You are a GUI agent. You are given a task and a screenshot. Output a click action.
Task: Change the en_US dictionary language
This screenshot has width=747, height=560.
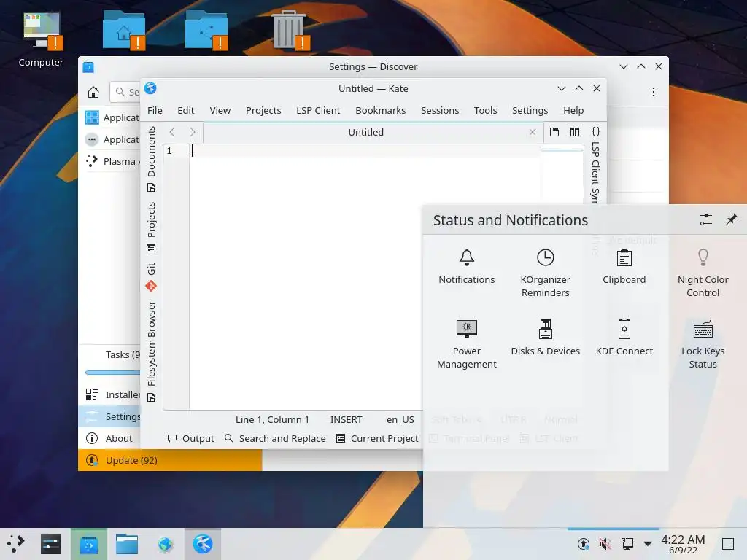400,419
